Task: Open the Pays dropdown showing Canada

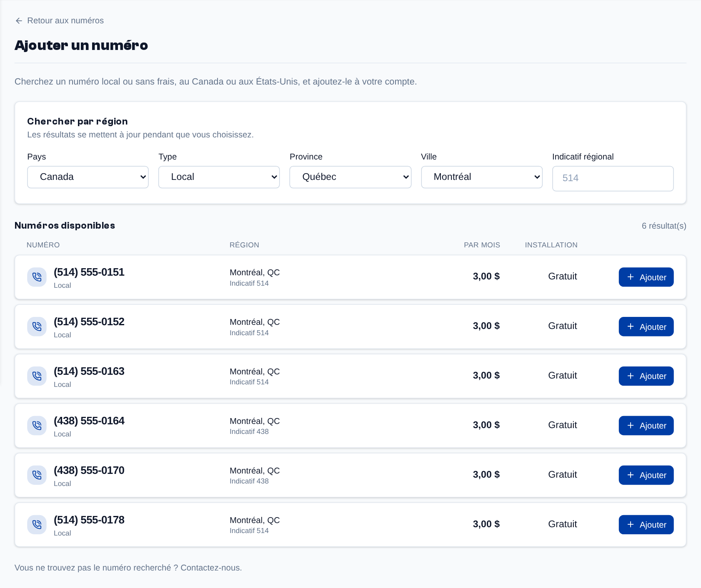Action: coord(88,177)
